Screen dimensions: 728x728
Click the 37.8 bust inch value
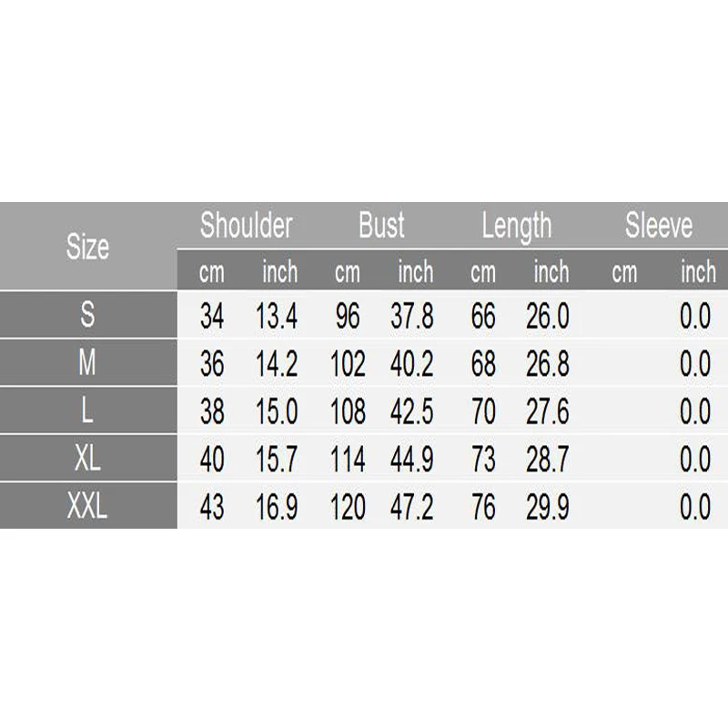pos(412,317)
